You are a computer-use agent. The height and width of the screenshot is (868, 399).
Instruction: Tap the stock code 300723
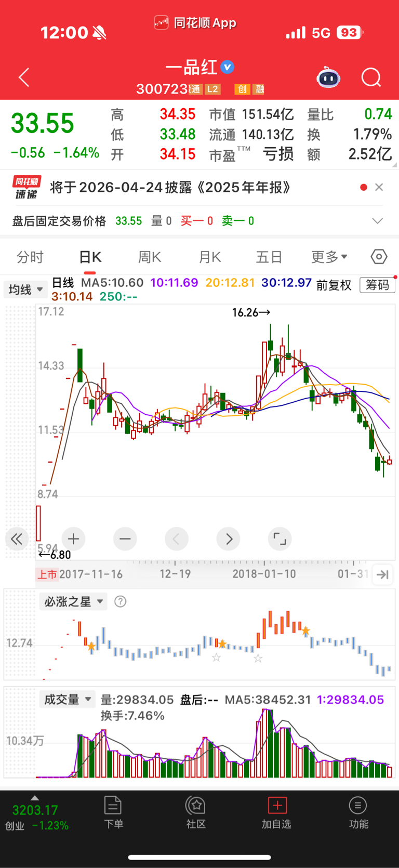[x=162, y=89]
